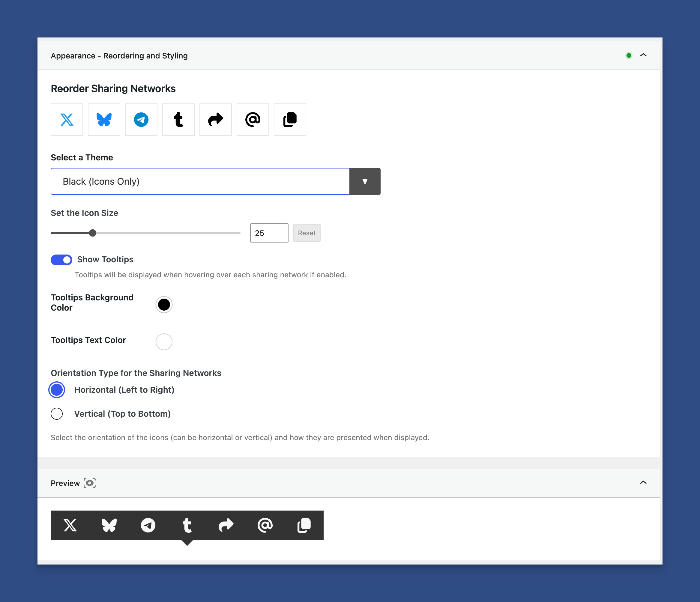Image resolution: width=700 pixels, height=602 pixels.
Task: Click the copy icon in preview bar
Action: [304, 525]
